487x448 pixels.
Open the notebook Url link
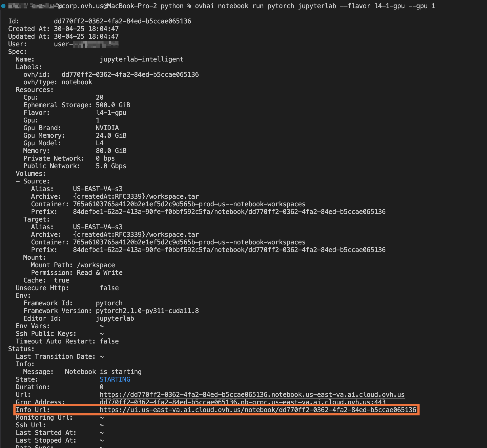coord(252,395)
